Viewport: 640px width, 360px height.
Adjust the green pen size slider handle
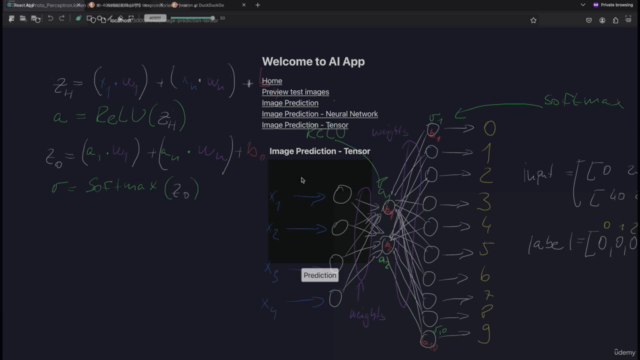tap(213, 18)
